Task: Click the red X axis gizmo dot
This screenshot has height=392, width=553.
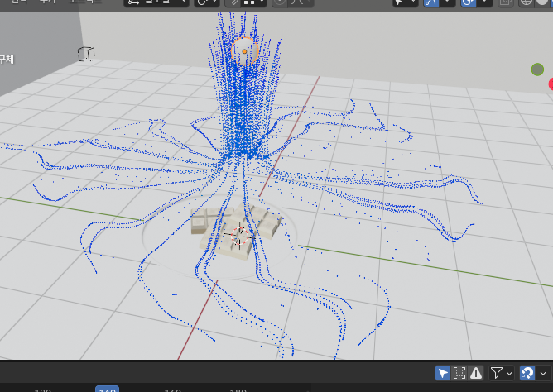Action: [x=550, y=84]
